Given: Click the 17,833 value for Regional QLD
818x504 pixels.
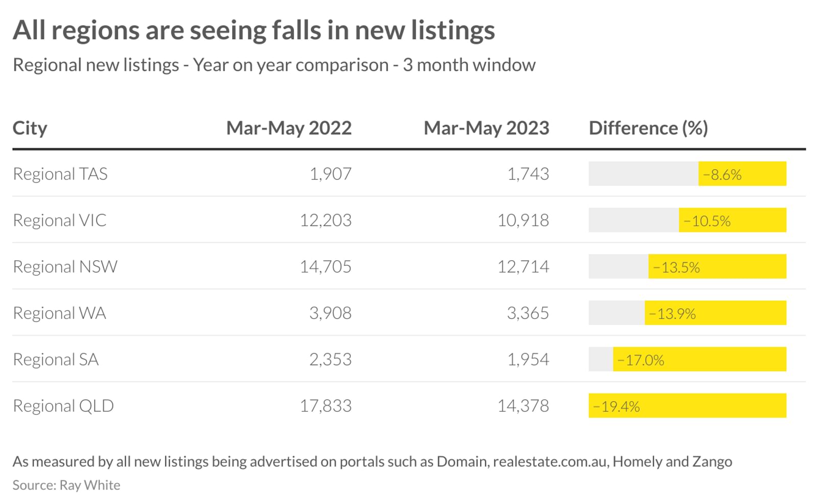Looking at the screenshot, I should [326, 406].
